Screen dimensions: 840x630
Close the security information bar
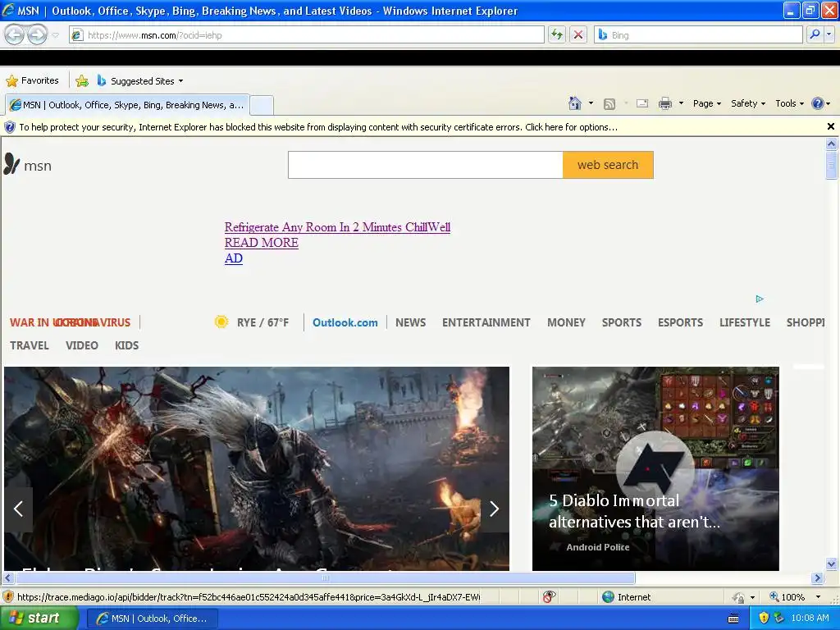[x=831, y=126]
